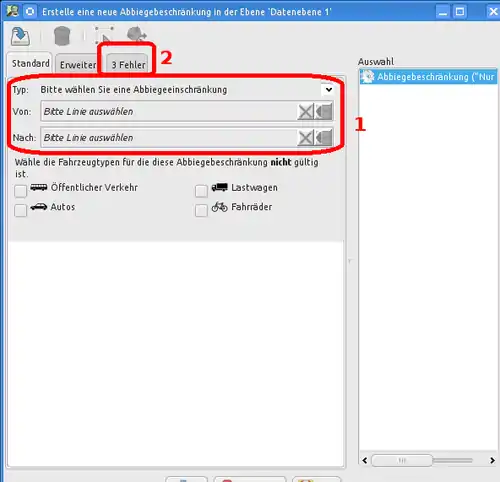500x482 pixels.
Task: Click the apply/download changes toolbar icon
Action: click(20, 36)
